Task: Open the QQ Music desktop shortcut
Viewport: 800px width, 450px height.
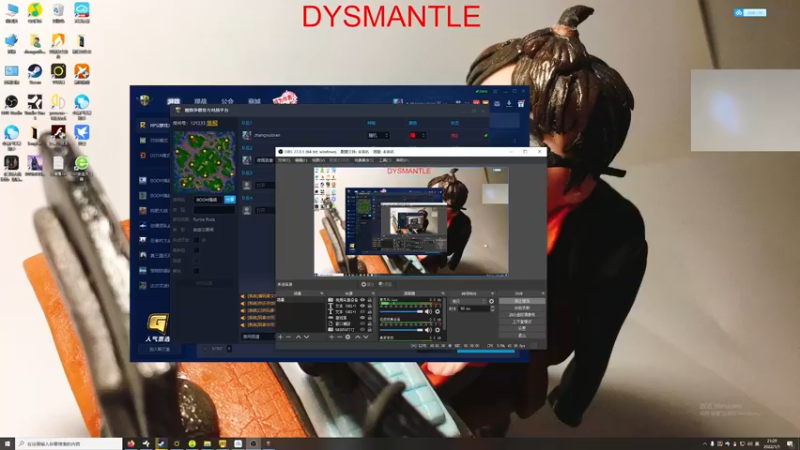Action: click(x=35, y=10)
